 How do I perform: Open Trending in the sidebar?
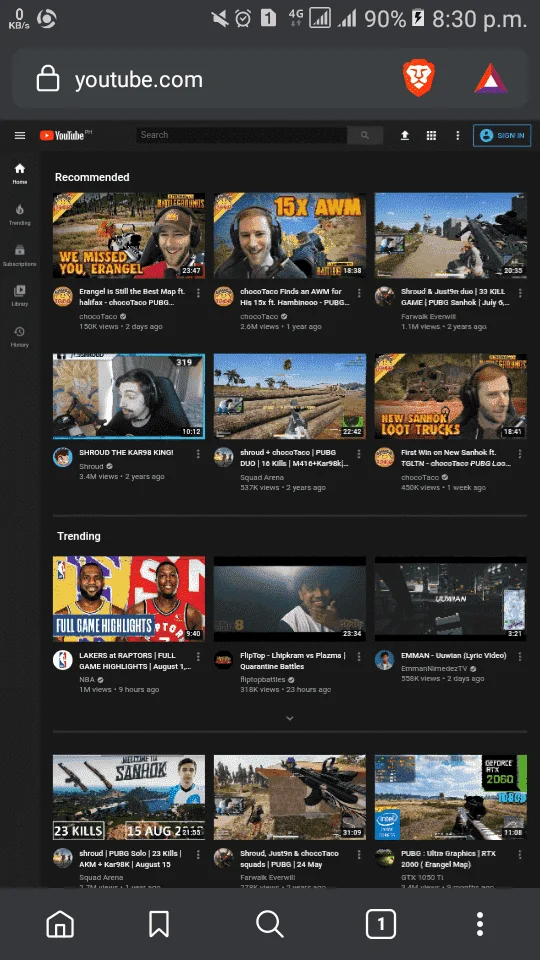coord(20,214)
